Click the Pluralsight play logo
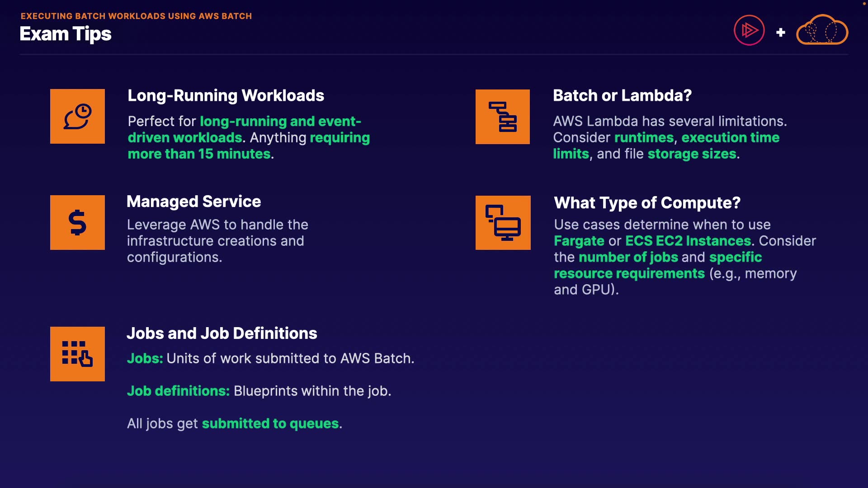868x488 pixels. click(749, 30)
